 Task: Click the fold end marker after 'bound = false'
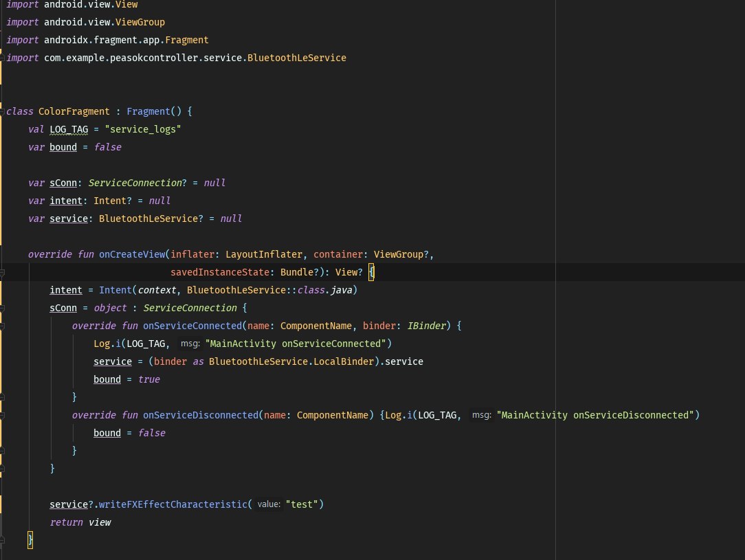pos(2,451)
